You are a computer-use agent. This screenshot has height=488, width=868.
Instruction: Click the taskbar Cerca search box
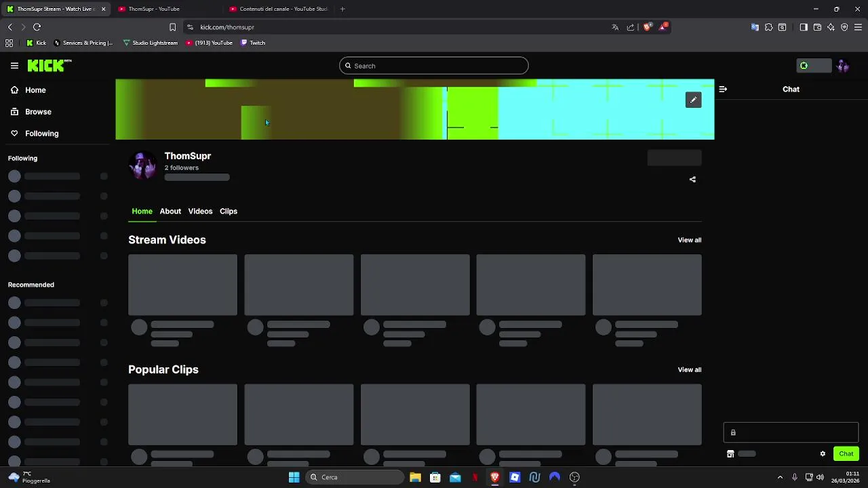[x=355, y=477]
